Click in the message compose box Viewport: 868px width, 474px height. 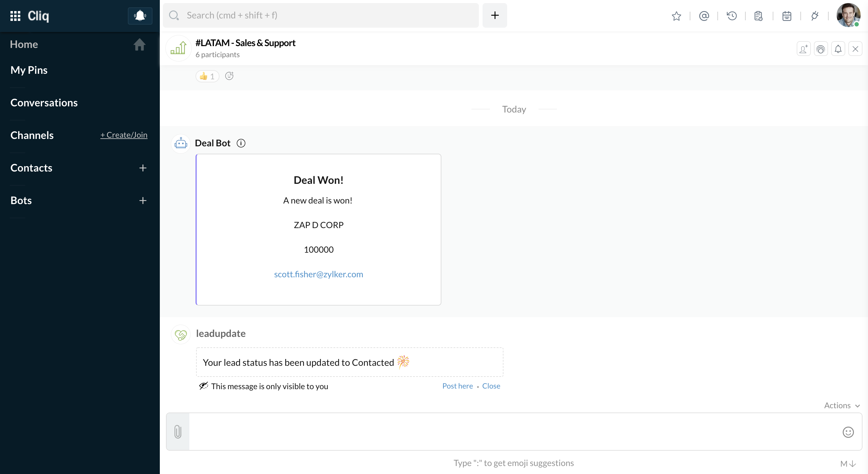(x=514, y=432)
